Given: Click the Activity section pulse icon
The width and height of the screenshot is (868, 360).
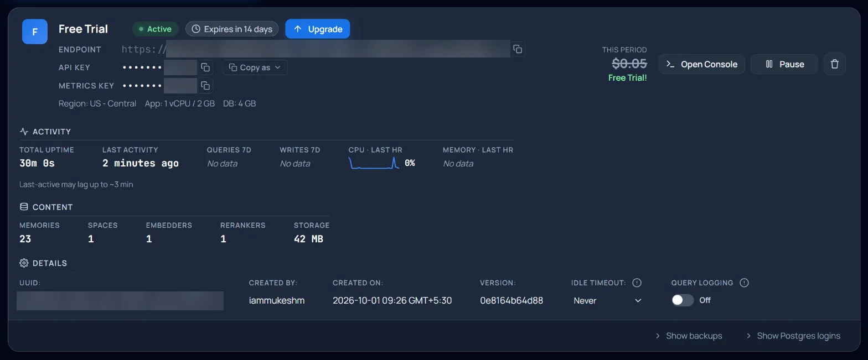Looking at the screenshot, I should click(x=24, y=132).
